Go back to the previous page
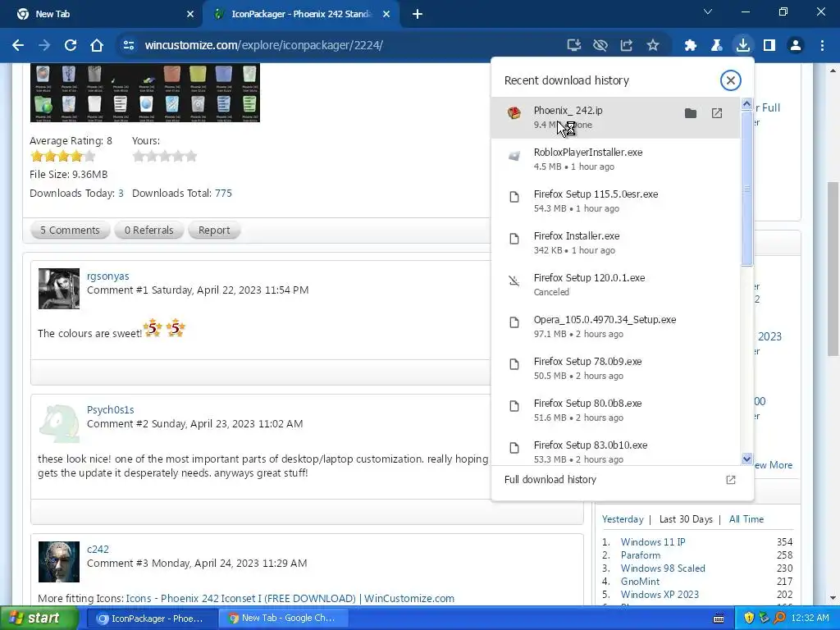 (18, 46)
